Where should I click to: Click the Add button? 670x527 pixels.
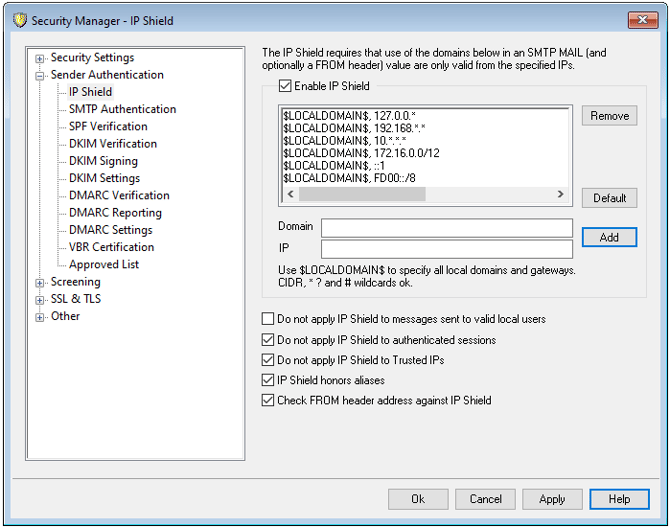[x=609, y=238]
